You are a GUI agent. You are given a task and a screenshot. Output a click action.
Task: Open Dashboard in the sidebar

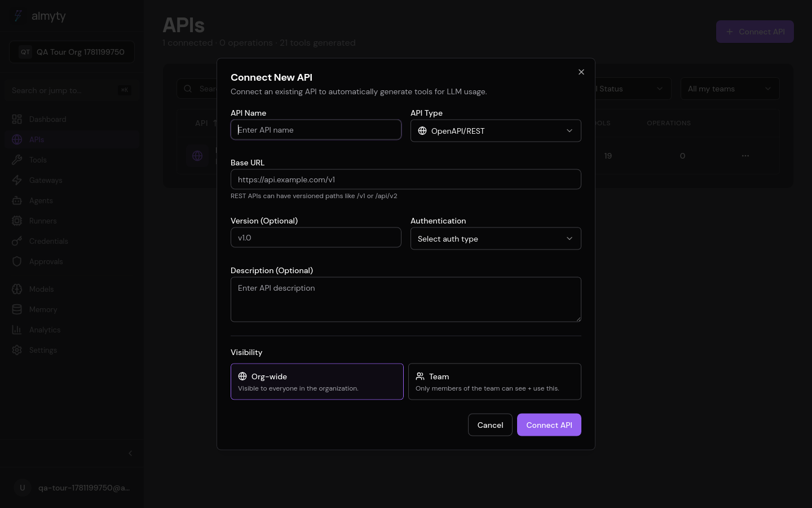[x=72, y=119]
